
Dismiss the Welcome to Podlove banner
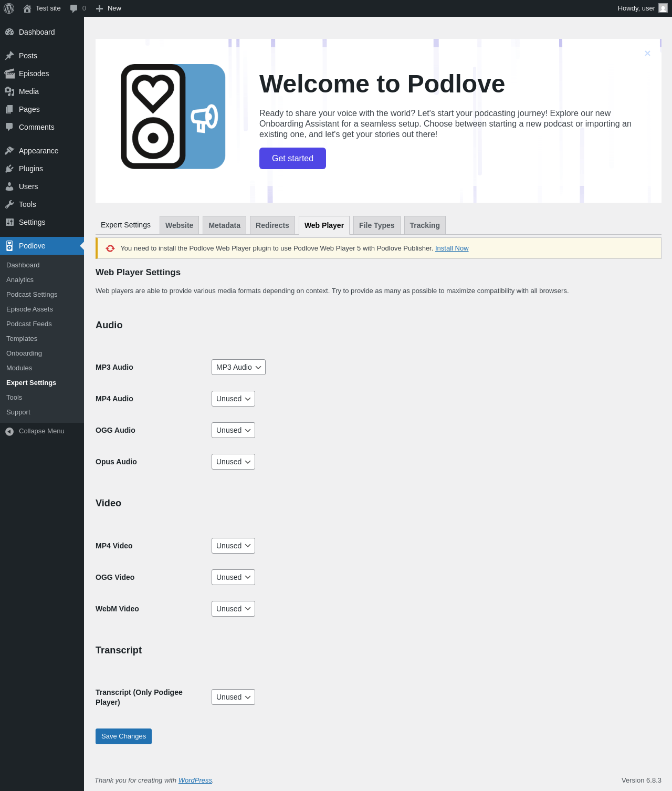point(647,53)
